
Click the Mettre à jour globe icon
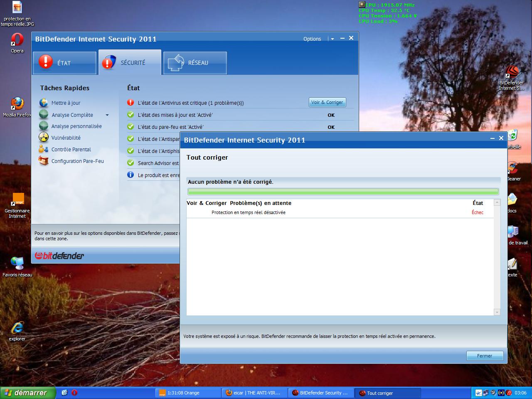(44, 103)
